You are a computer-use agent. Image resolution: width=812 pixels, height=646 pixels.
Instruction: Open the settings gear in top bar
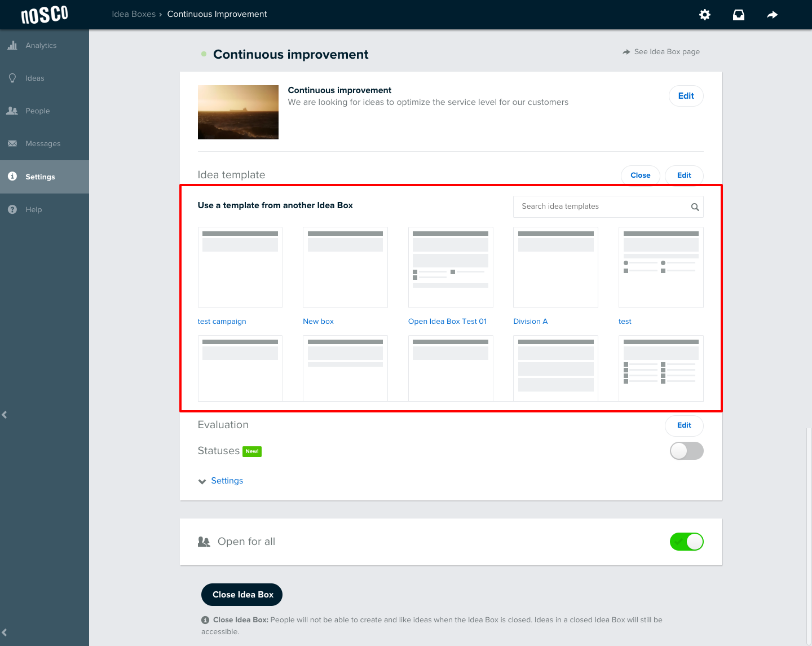tap(705, 15)
